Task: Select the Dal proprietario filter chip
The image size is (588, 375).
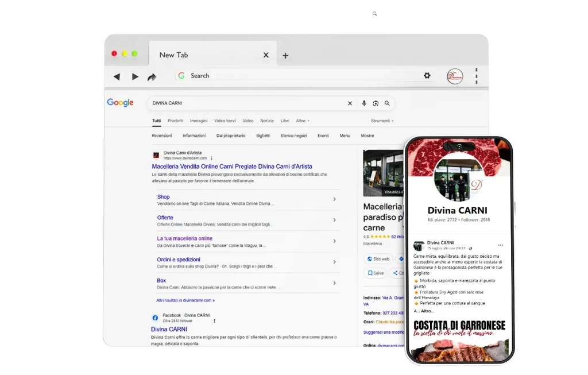Action: [x=231, y=136]
